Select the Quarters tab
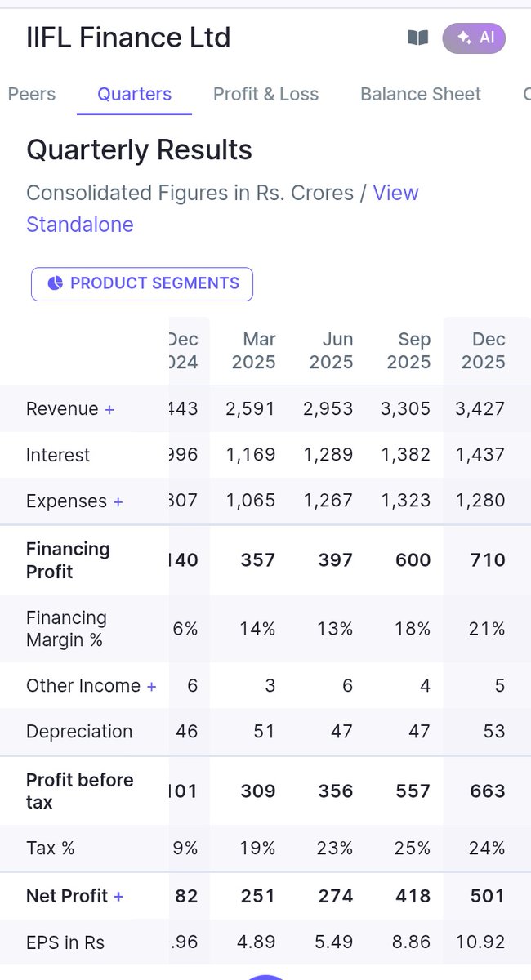This screenshot has height=980, width=531. click(x=135, y=94)
